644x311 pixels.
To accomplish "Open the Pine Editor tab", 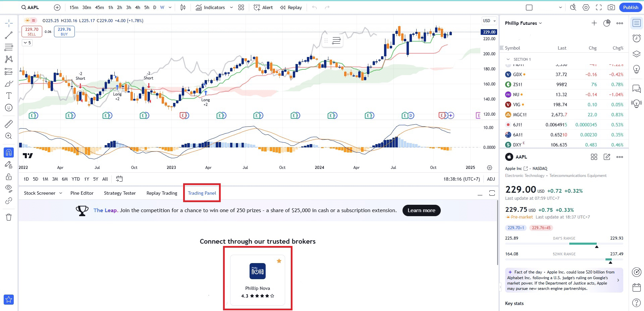I will click(82, 193).
